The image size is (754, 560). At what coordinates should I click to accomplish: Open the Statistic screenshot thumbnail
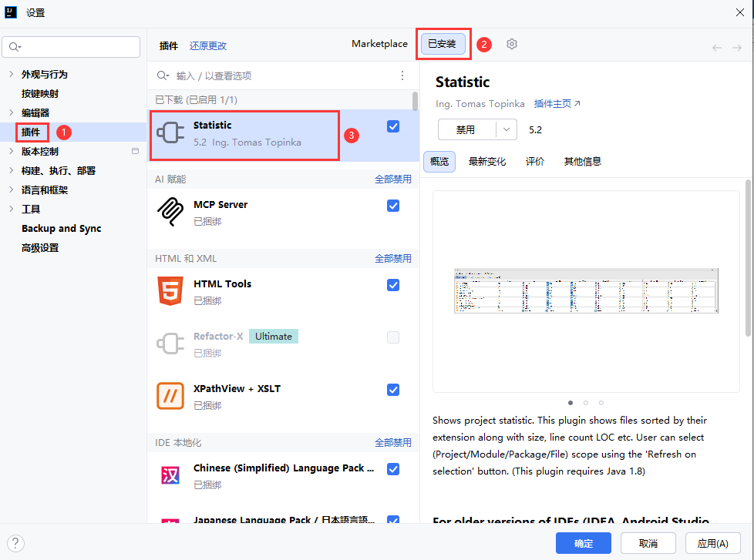[x=586, y=290]
